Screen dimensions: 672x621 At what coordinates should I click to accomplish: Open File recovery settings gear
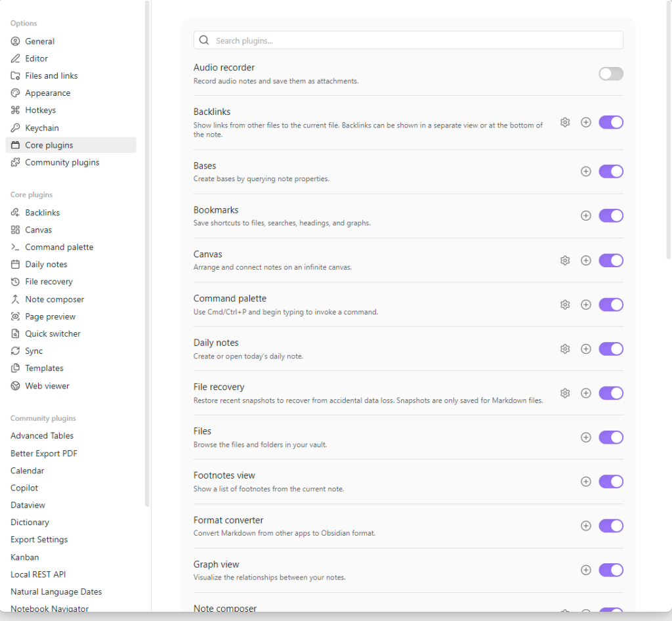click(x=565, y=393)
